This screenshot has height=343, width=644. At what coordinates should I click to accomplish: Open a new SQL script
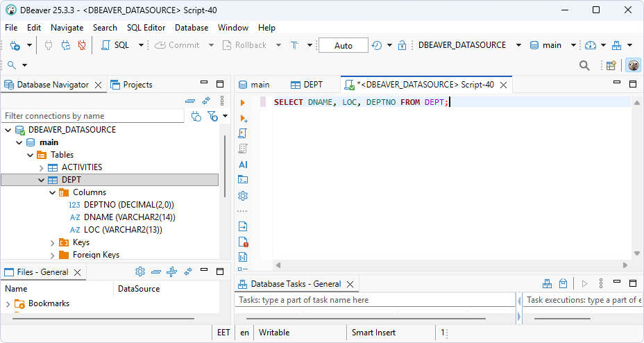tap(115, 45)
